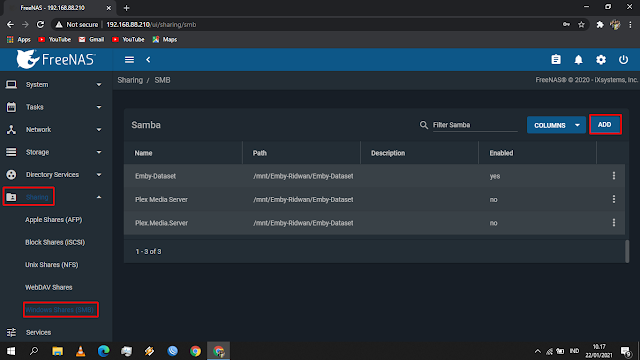Expand the Tasks menu arrow

(x=99, y=107)
